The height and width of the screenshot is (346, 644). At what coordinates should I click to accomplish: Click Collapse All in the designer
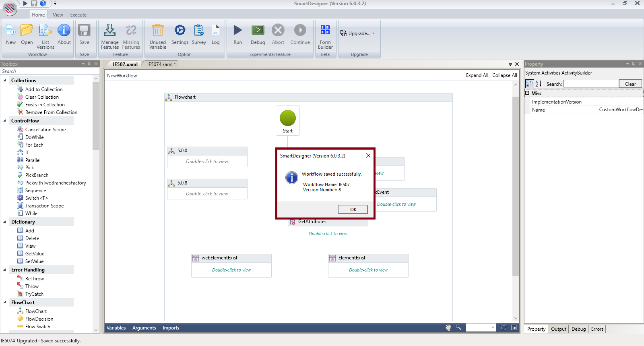tap(505, 75)
